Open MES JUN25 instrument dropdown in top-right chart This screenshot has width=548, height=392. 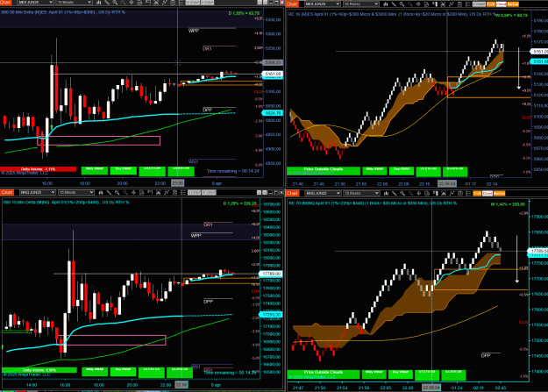(x=323, y=4)
